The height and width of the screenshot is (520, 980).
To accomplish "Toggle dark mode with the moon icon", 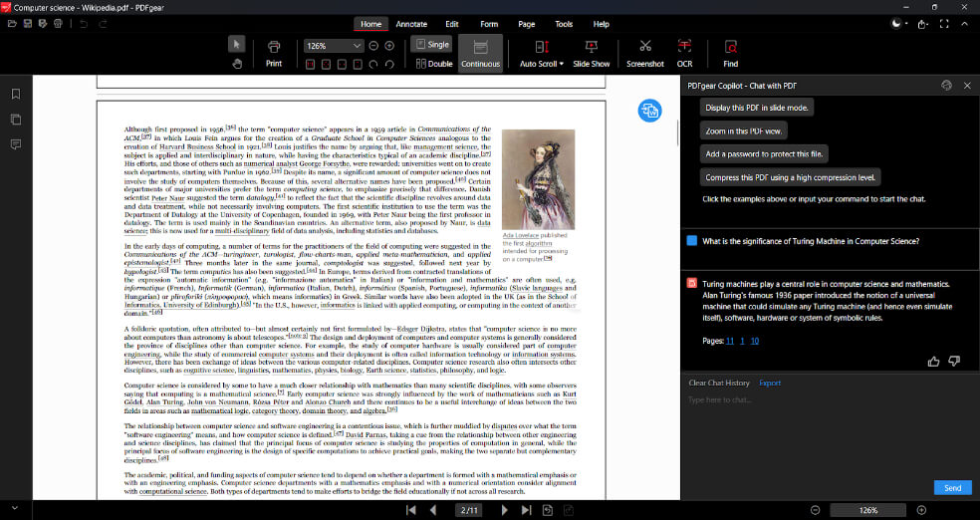I will click(x=895, y=24).
